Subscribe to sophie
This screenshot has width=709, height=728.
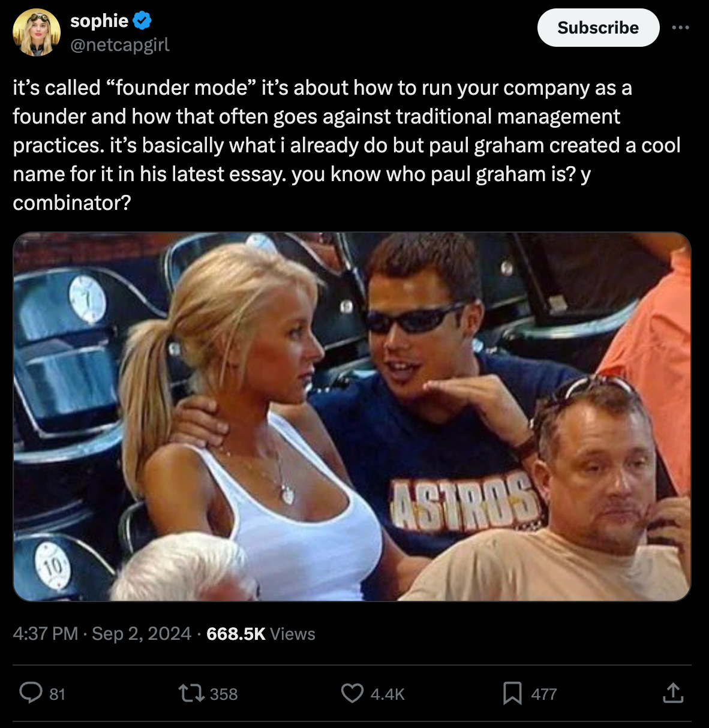click(x=598, y=28)
